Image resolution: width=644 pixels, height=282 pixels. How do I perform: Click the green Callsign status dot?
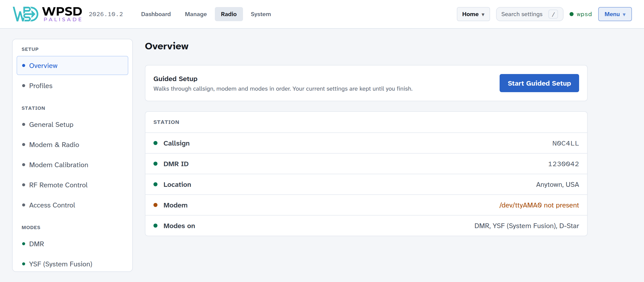click(155, 143)
